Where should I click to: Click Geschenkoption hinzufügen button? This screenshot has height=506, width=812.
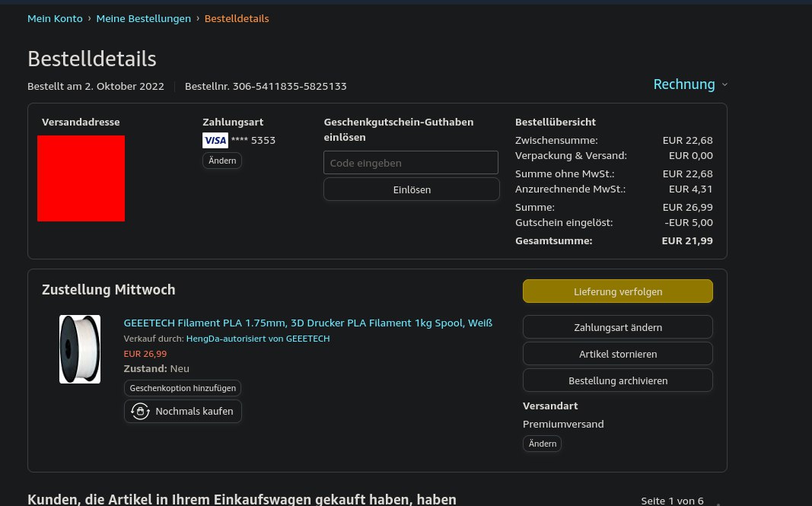tap(183, 388)
